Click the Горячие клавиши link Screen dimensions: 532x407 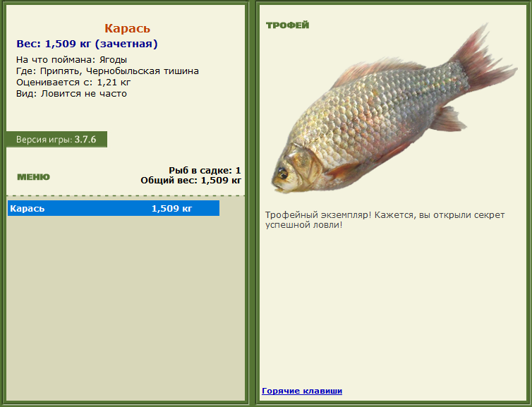click(x=301, y=391)
